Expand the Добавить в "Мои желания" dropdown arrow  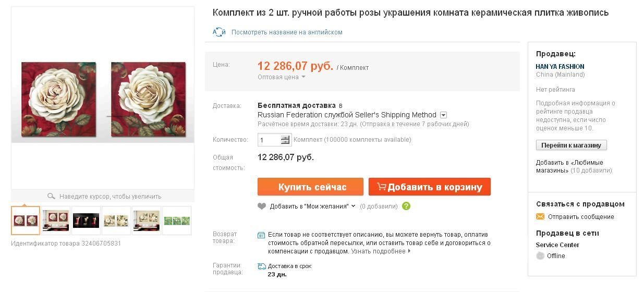pyautogui.click(x=353, y=206)
